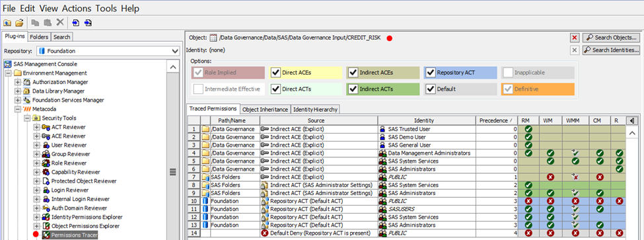644x240 pixels.
Task: Expand the ACT Reviewer node
Action: point(36,128)
